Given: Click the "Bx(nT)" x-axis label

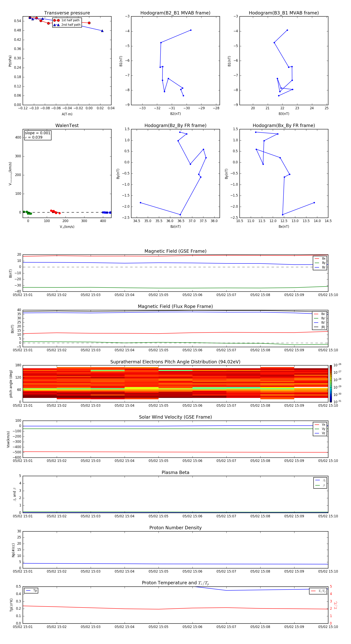Looking at the screenshot, I should click(284, 227).
